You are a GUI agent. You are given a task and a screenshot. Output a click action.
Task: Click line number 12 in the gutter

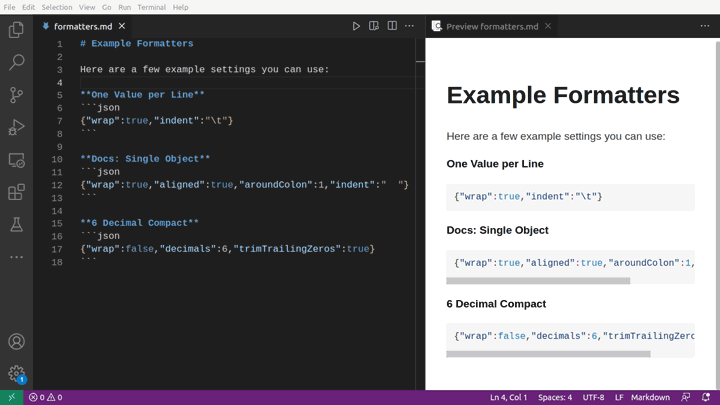[x=57, y=185]
